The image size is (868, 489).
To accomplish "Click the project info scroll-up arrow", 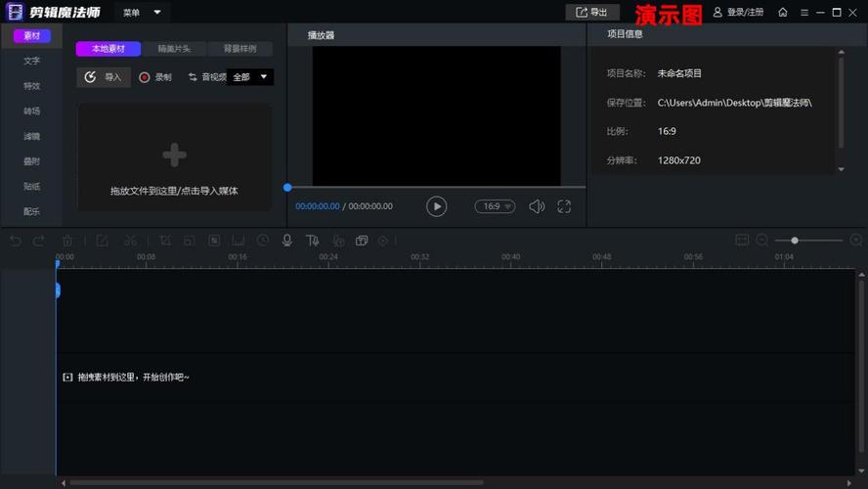I will click(x=842, y=52).
